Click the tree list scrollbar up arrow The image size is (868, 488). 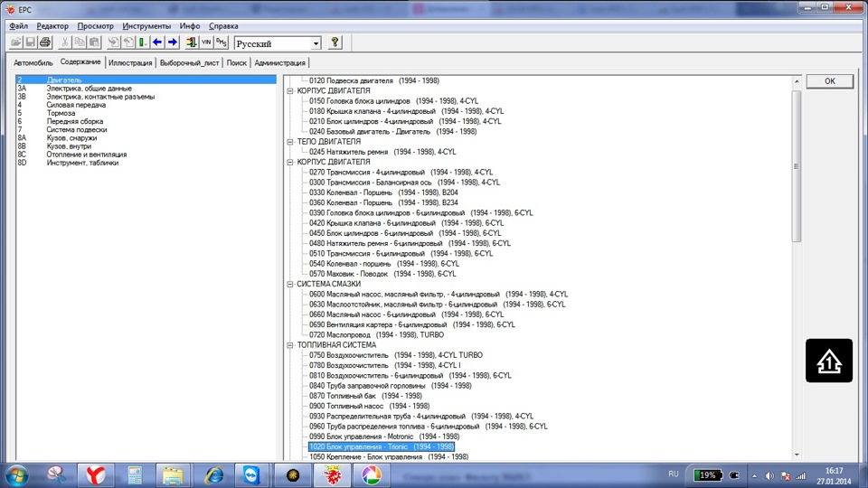797,81
